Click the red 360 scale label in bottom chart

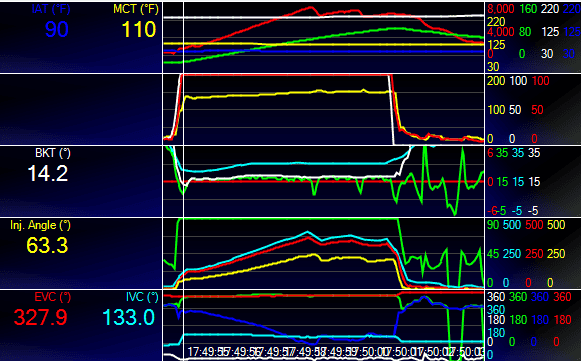tap(562, 297)
